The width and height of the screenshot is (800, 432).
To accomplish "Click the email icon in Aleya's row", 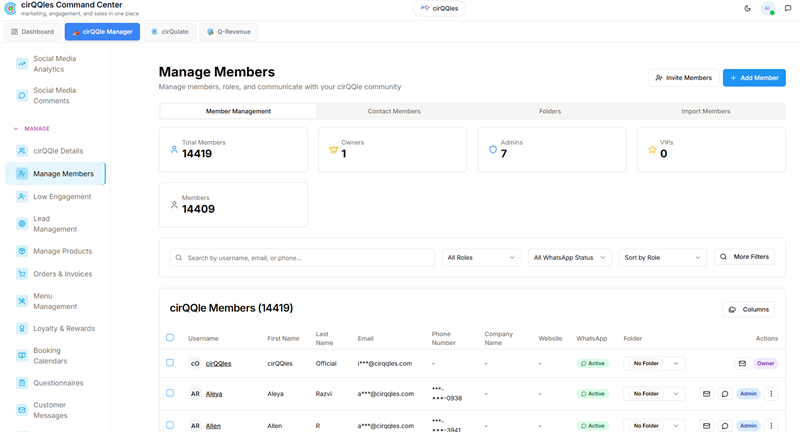I will coord(706,394).
